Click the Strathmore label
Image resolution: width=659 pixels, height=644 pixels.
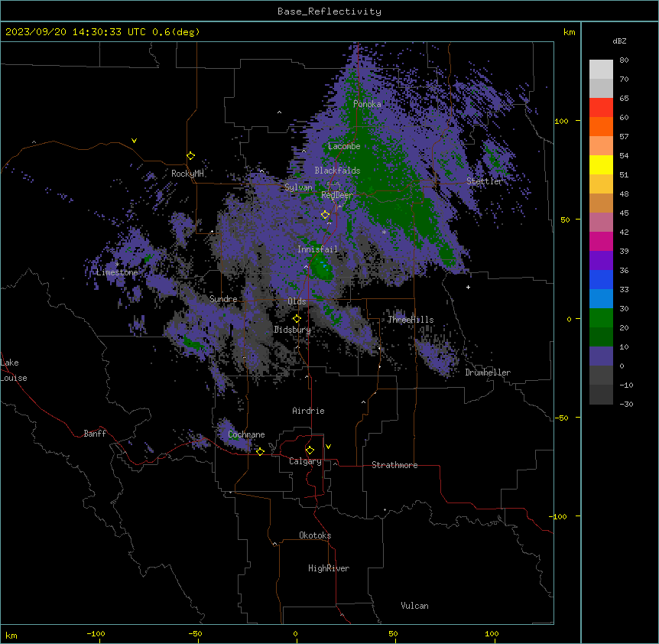tap(394, 465)
